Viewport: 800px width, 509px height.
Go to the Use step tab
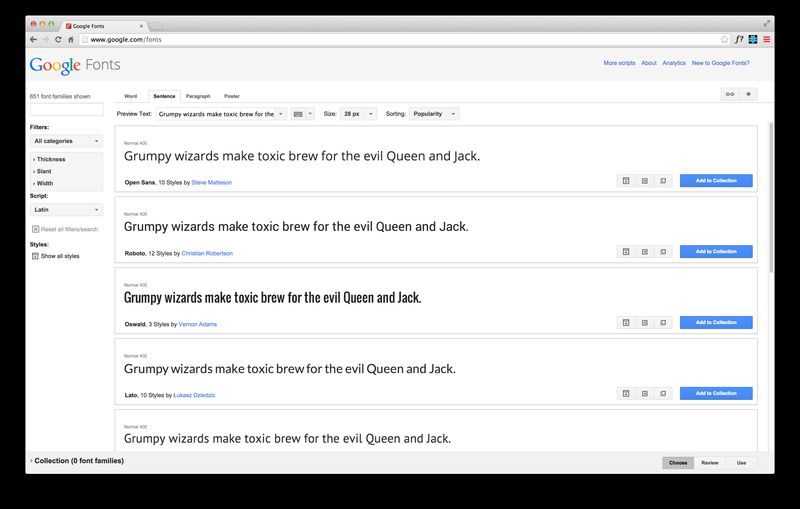[741, 463]
